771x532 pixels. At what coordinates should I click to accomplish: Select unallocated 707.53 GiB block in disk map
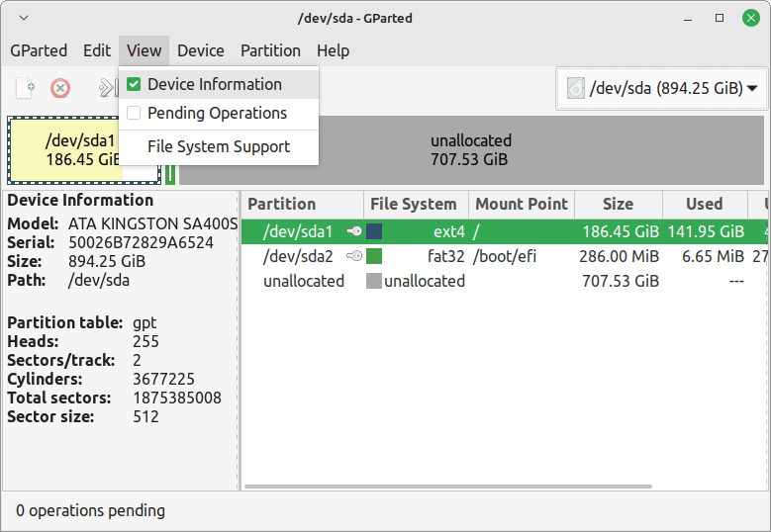pyautogui.click(x=470, y=149)
